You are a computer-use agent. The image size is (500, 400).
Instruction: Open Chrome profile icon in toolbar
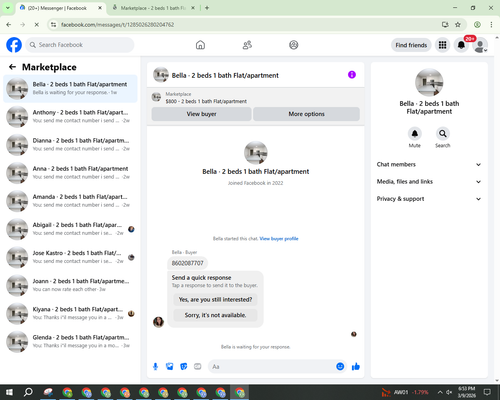pyautogui.click(x=477, y=25)
